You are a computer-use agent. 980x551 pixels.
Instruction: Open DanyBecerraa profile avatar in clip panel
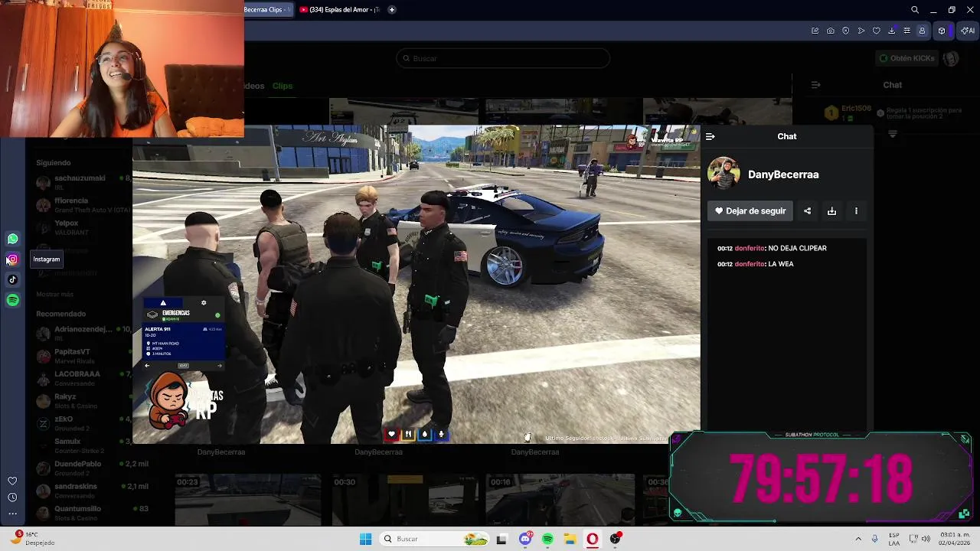pos(724,174)
